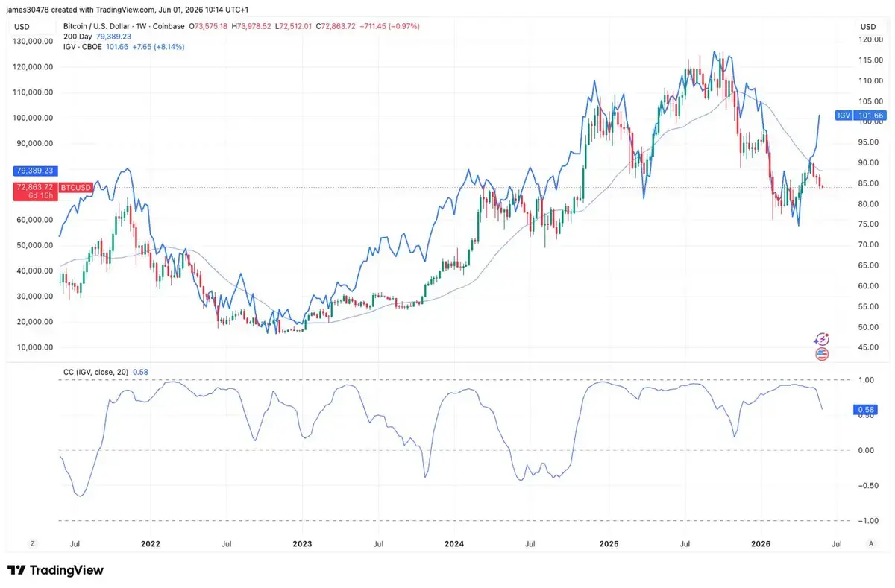
Task: Toggle auto scale with the A button
Action: click(871, 545)
